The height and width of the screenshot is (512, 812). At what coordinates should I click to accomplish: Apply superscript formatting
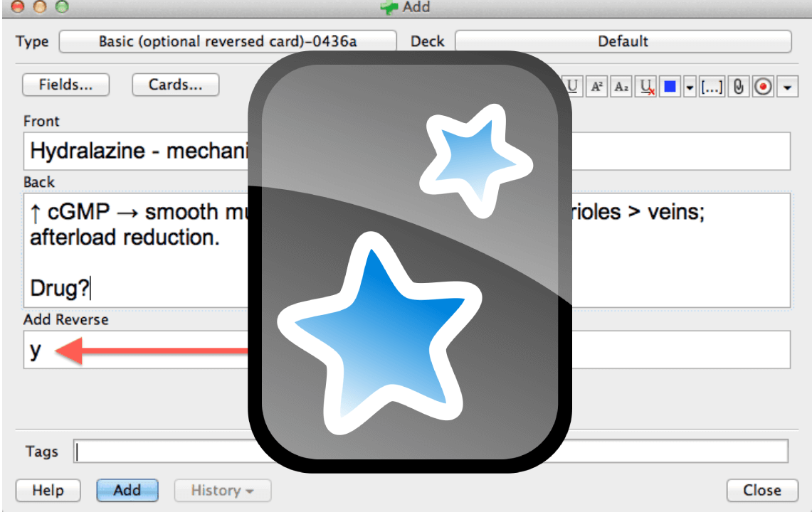(x=597, y=87)
